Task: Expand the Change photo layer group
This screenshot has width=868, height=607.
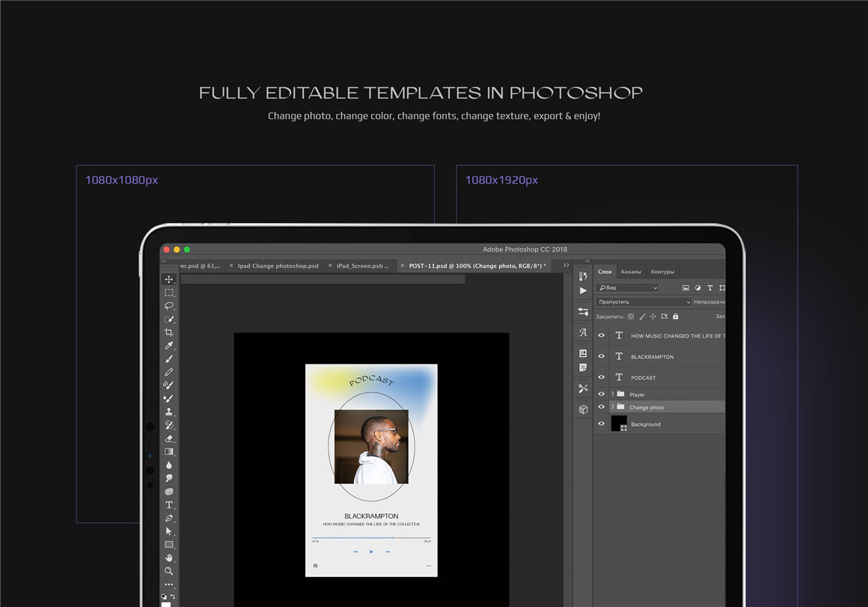Action: (613, 407)
